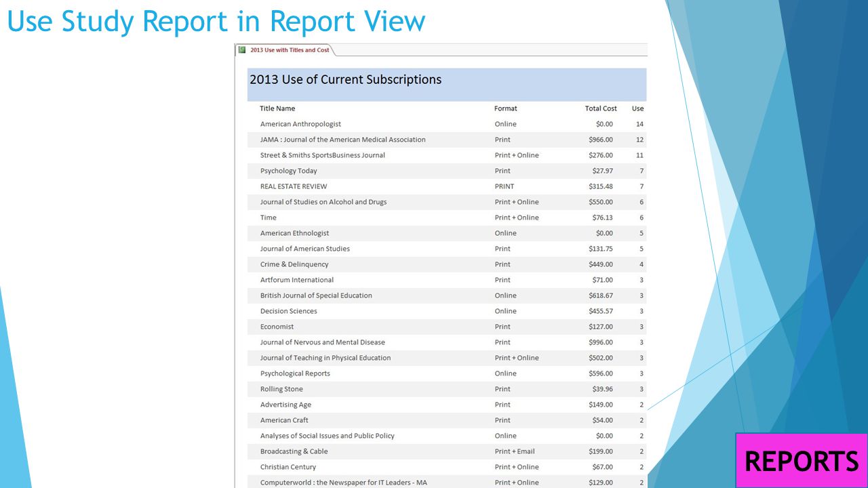This screenshot has width=868, height=488.
Task: Click the 'Psychology Today' title
Action: click(x=289, y=171)
